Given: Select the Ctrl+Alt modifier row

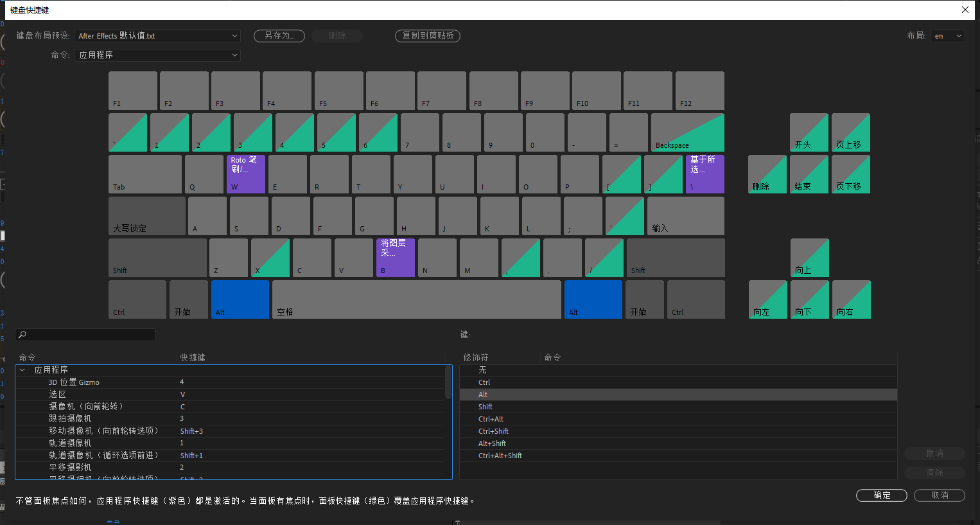Looking at the screenshot, I should click(678, 419).
